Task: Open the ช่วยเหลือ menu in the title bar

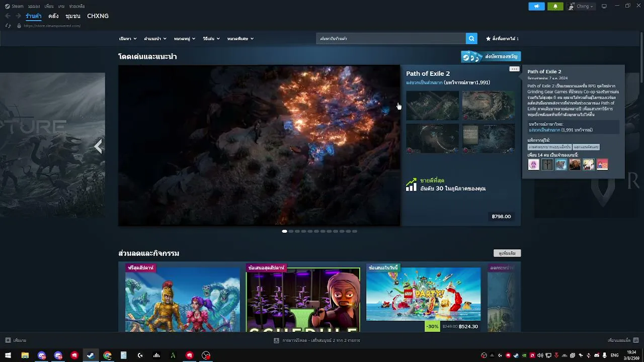Action: pos(77,7)
